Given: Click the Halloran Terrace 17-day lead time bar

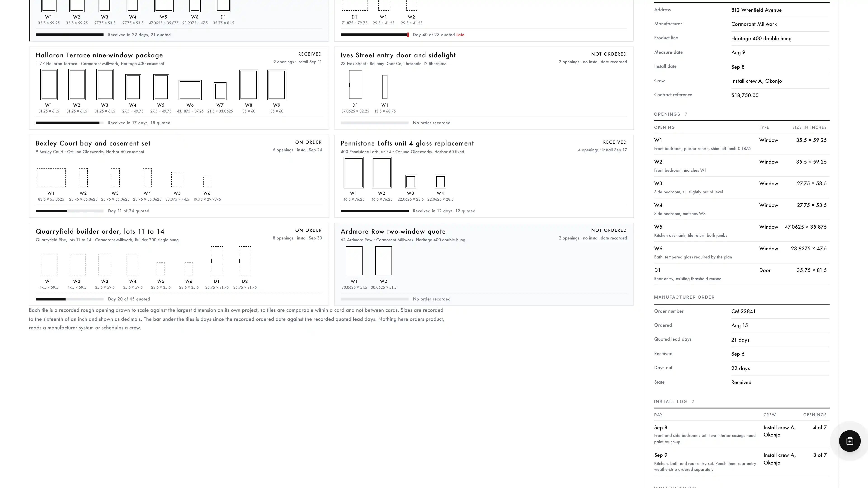Looking at the screenshot, I should pyautogui.click(x=69, y=123).
